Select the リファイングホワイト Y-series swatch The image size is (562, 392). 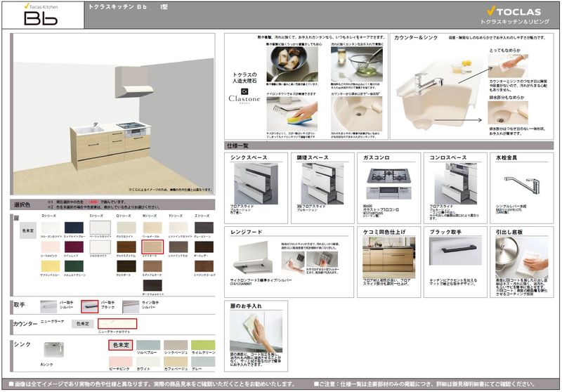(178, 228)
